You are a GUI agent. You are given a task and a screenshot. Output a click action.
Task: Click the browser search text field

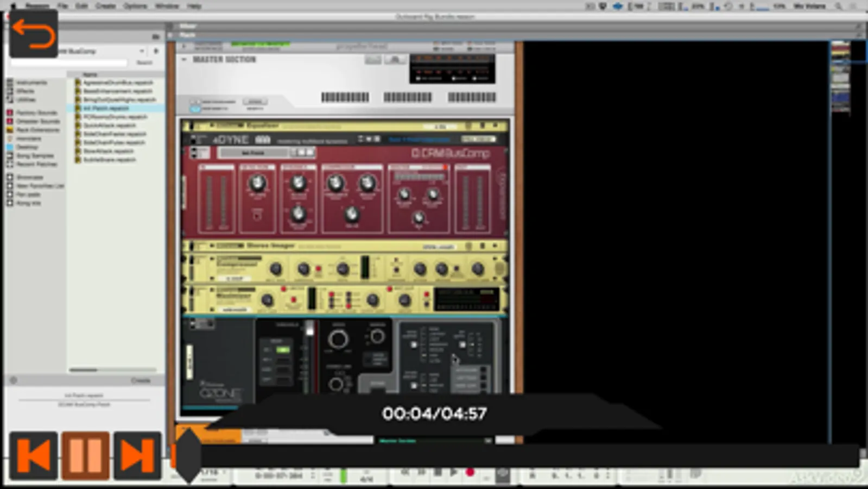coord(69,62)
